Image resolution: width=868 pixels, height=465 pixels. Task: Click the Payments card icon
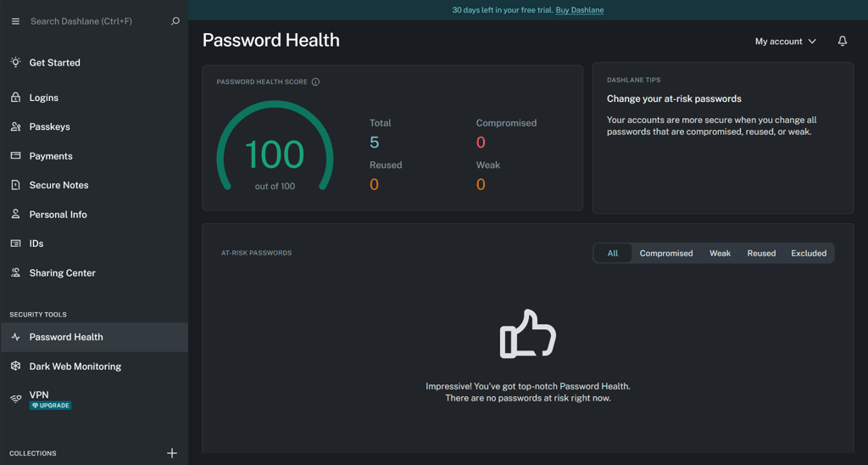tap(15, 156)
